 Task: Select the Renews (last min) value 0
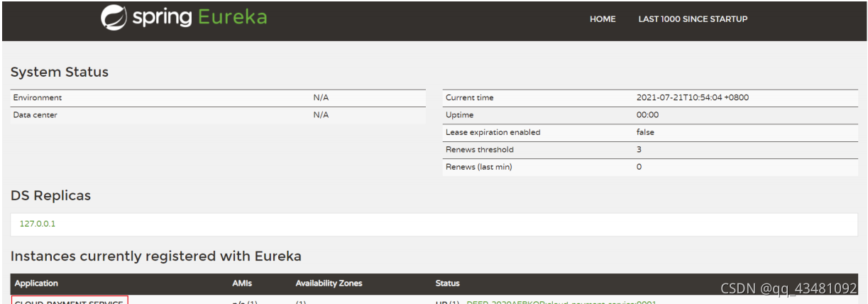coord(639,167)
